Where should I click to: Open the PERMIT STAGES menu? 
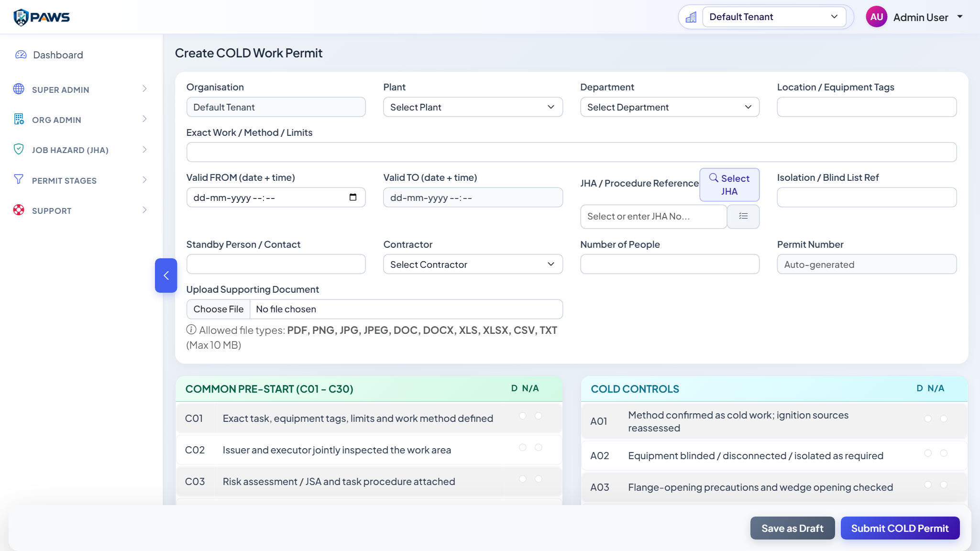(x=81, y=180)
